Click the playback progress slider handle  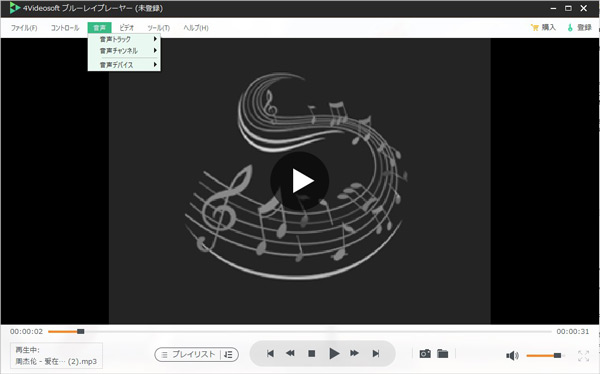coord(80,332)
